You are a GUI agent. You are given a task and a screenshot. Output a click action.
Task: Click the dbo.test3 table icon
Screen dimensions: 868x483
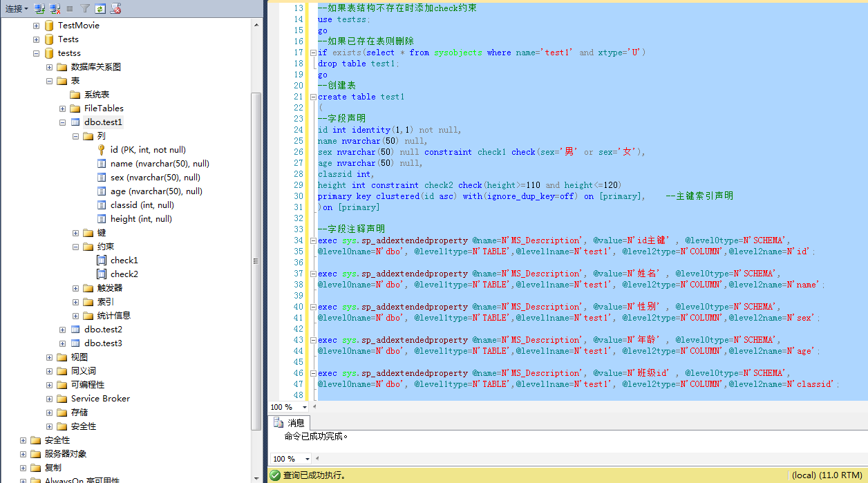point(75,343)
